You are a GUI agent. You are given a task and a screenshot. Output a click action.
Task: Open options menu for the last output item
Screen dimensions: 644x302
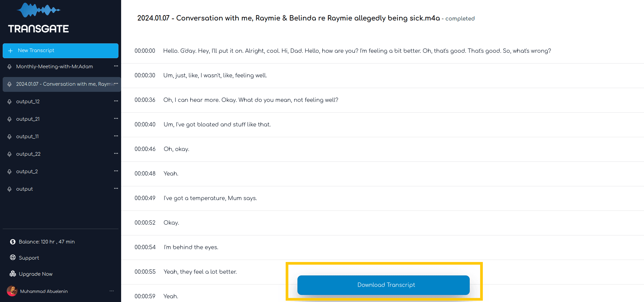click(116, 188)
